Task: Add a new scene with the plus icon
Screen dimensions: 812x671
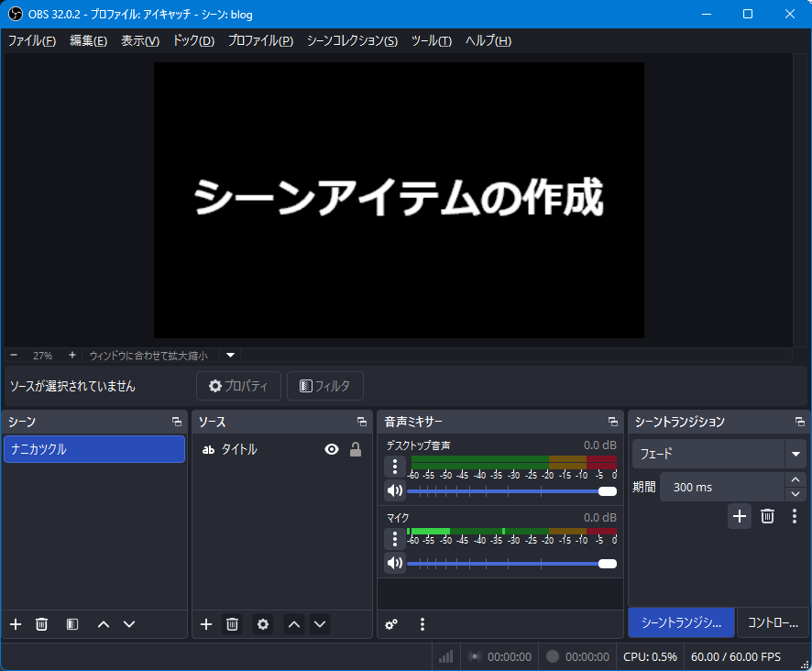Action: click(x=15, y=624)
